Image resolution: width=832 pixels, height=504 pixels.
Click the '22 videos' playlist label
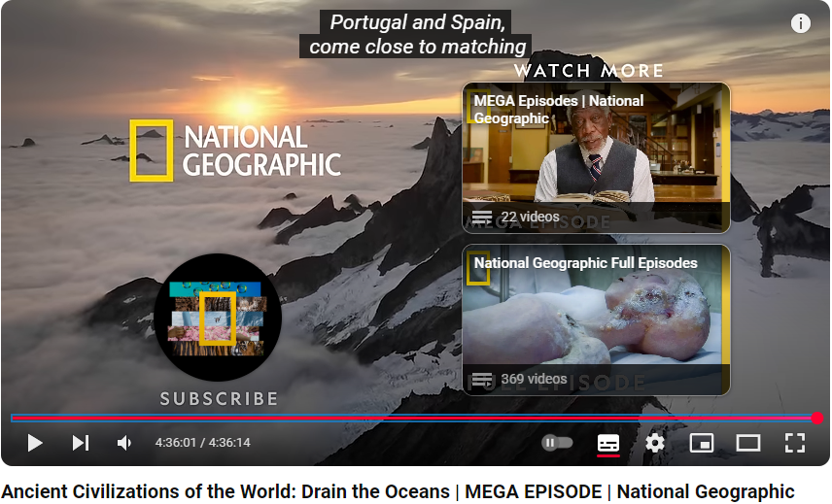[530, 217]
